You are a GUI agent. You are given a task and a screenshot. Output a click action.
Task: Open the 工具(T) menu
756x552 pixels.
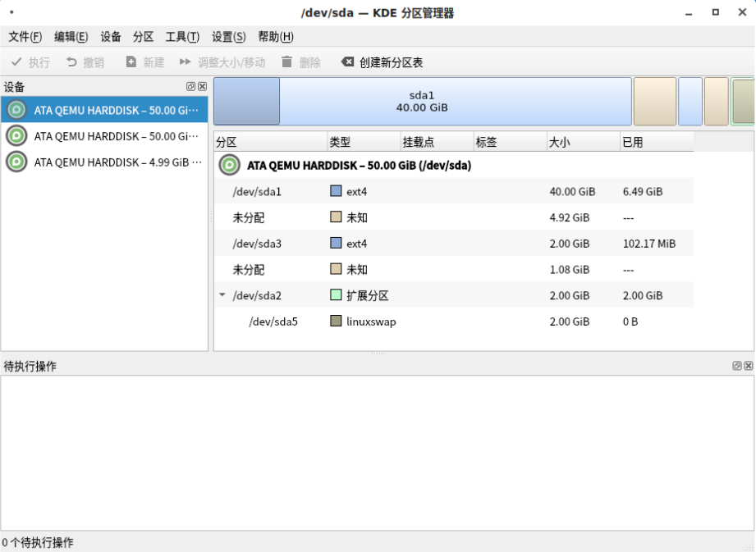click(x=183, y=37)
